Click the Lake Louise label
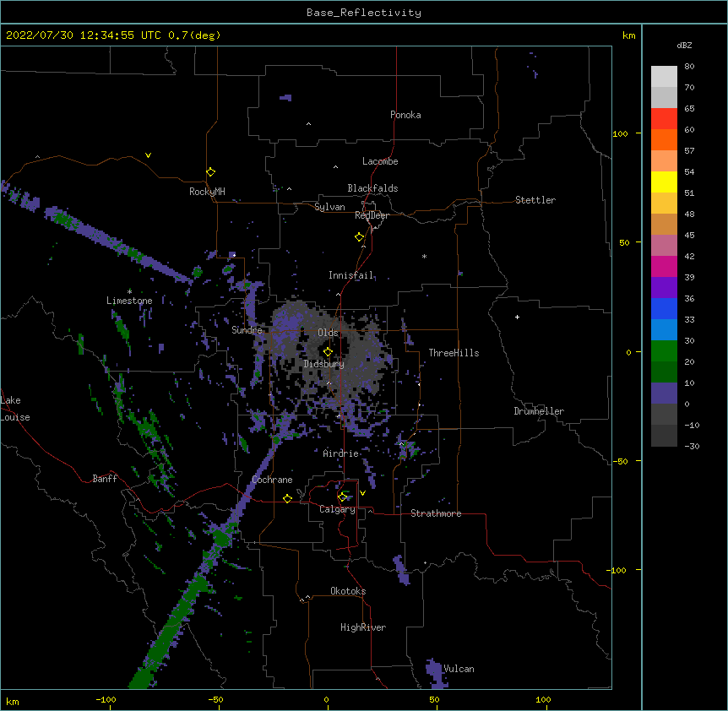This screenshot has height=711, width=728. click(15, 409)
